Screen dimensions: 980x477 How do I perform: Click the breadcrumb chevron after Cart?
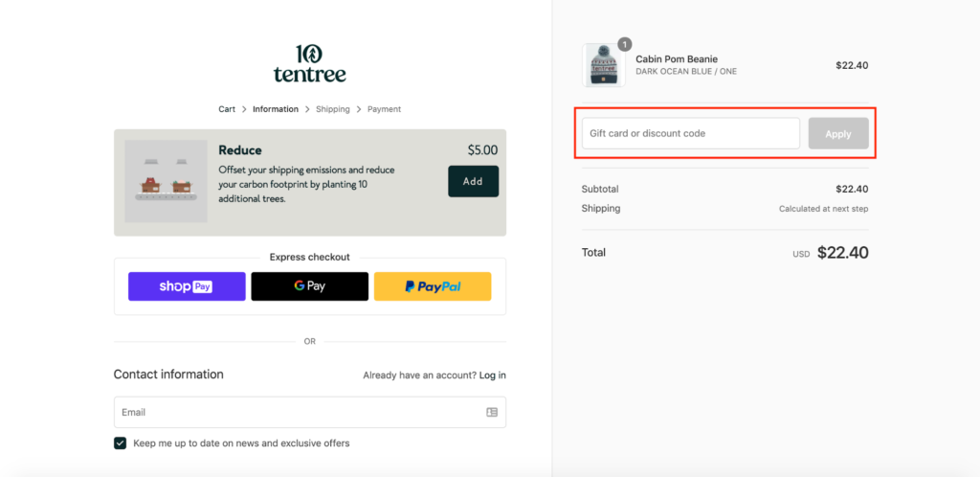(244, 109)
